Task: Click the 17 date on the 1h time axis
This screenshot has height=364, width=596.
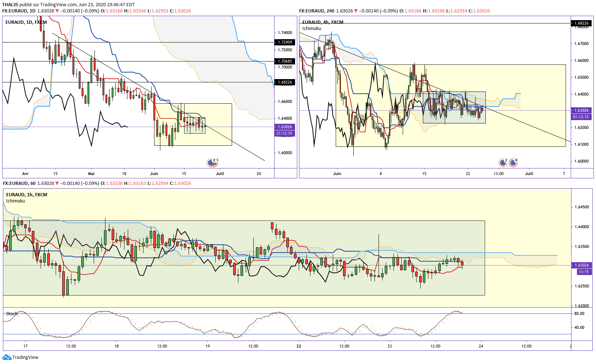Action: click(25, 346)
